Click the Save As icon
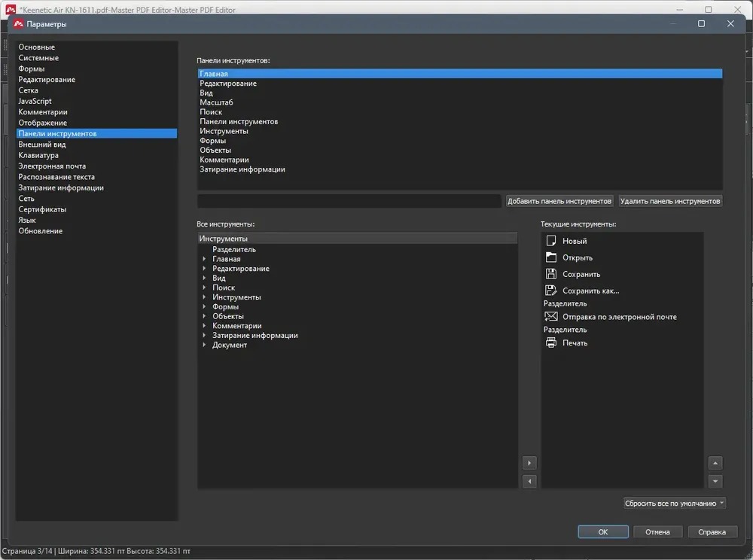 coord(551,291)
